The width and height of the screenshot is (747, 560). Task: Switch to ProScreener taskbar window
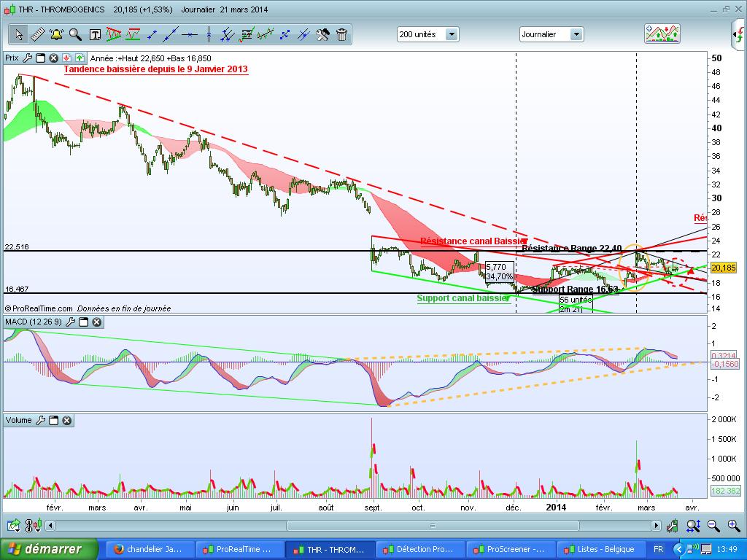(x=510, y=549)
